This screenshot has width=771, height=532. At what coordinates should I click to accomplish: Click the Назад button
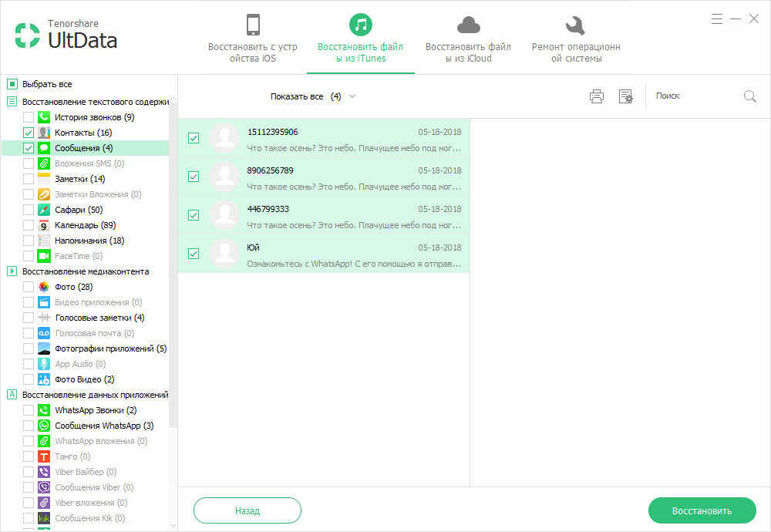coord(247,511)
